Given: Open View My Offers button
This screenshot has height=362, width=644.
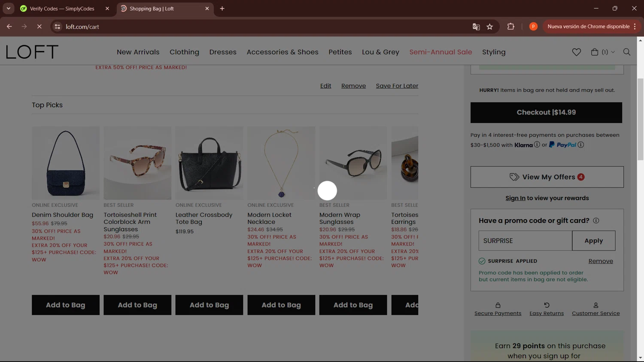Looking at the screenshot, I should (x=547, y=177).
